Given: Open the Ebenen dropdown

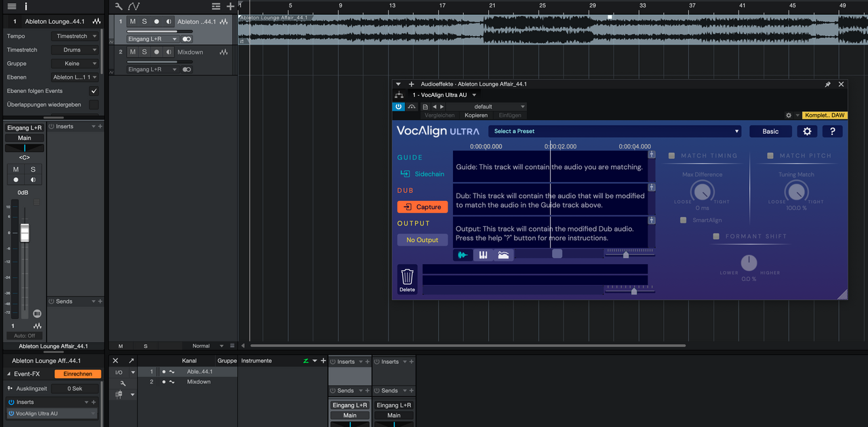Looking at the screenshot, I should coord(75,77).
